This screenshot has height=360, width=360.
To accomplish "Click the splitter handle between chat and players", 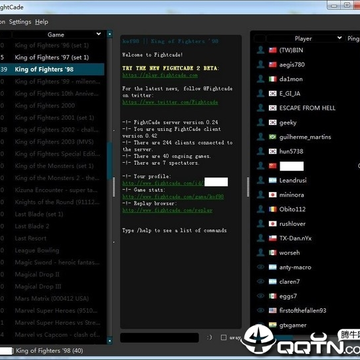I will point(248,187).
